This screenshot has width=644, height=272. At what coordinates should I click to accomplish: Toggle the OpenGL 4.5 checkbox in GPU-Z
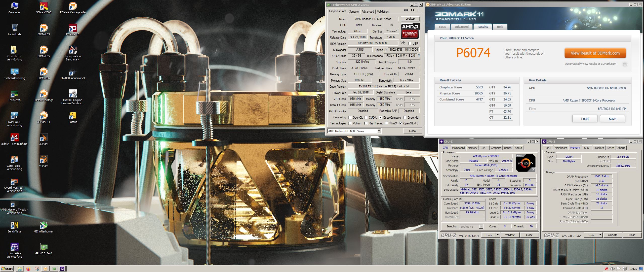point(400,123)
